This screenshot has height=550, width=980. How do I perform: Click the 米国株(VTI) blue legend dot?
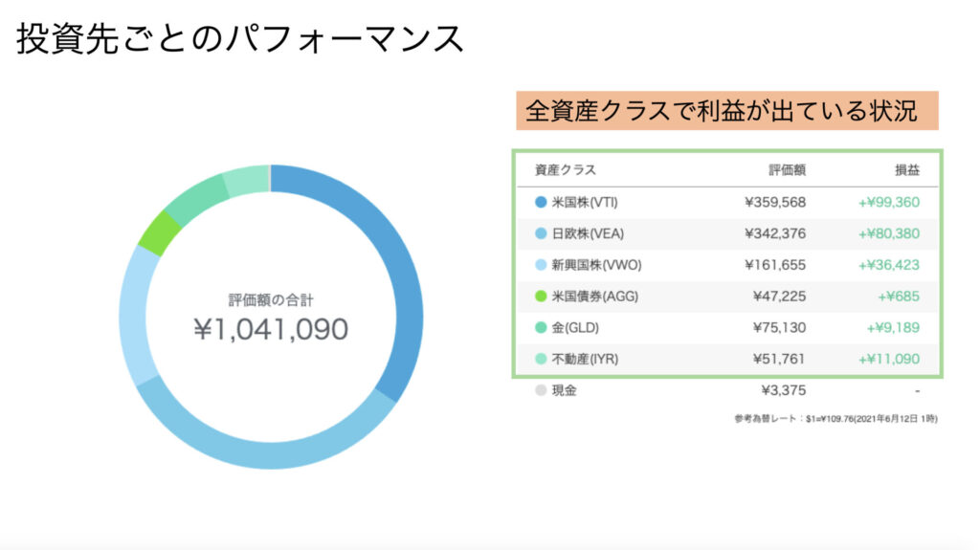542,203
